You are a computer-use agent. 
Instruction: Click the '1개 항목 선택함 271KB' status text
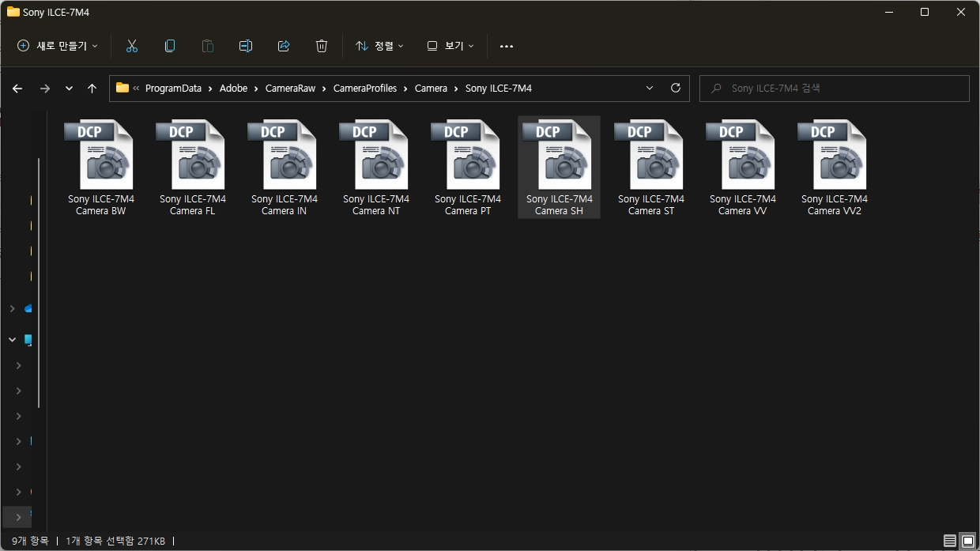[115, 542]
